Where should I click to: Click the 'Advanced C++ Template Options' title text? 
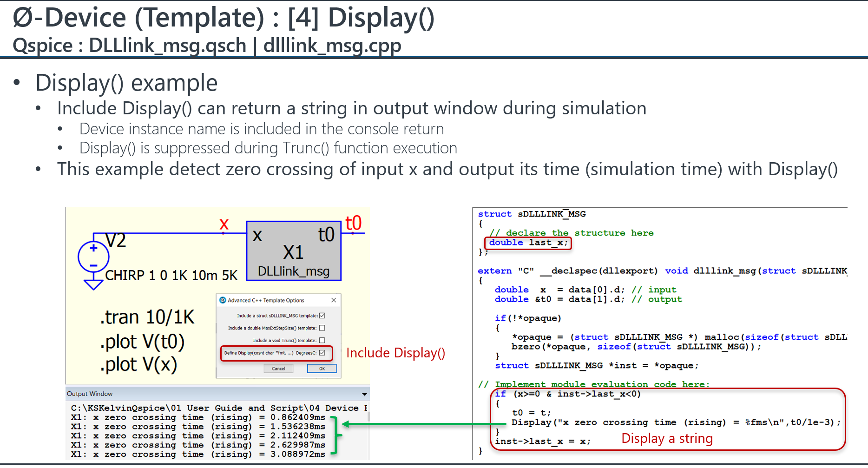pos(266,300)
